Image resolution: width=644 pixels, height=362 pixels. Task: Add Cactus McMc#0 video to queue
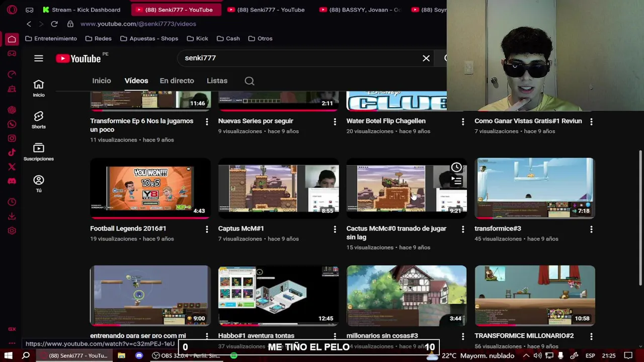(x=456, y=180)
